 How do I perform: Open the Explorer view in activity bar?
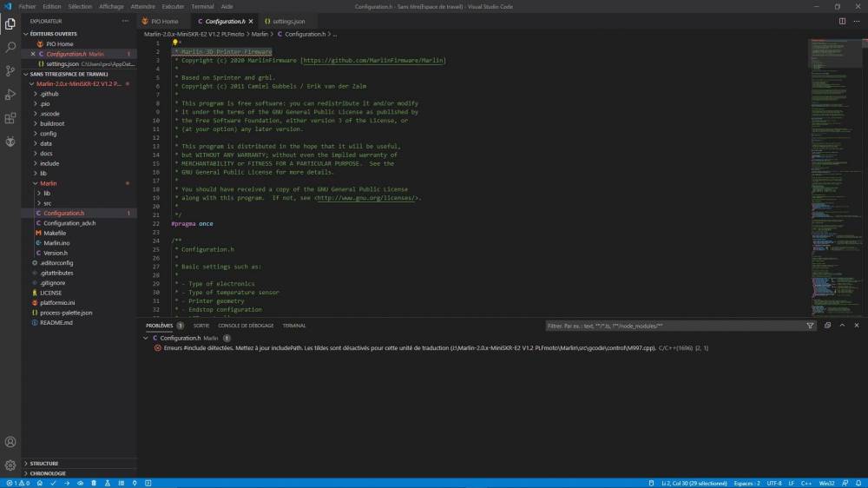(10, 23)
